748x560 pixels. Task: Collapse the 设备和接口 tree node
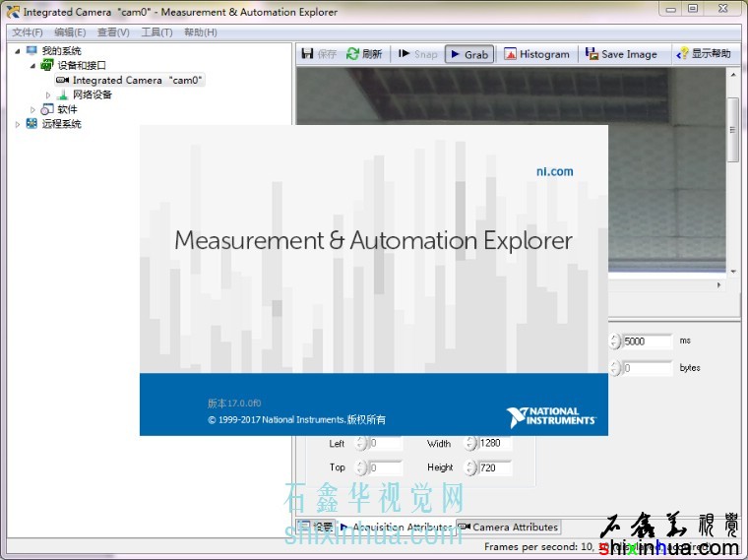tap(32, 66)
